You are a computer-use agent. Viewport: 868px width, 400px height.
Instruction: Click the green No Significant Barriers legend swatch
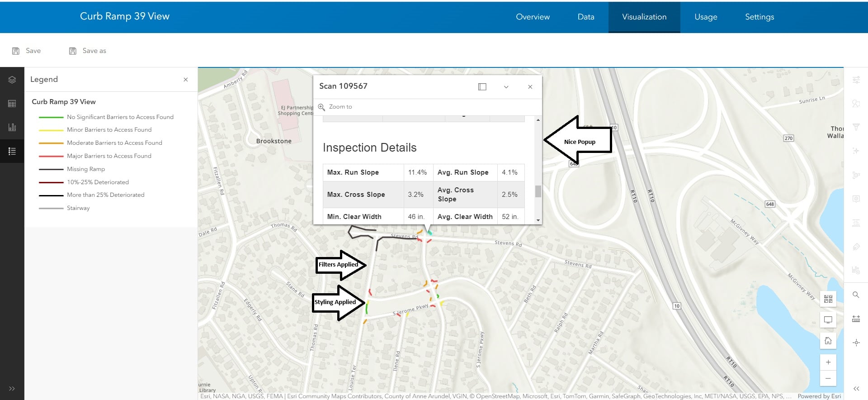[51, 117]
